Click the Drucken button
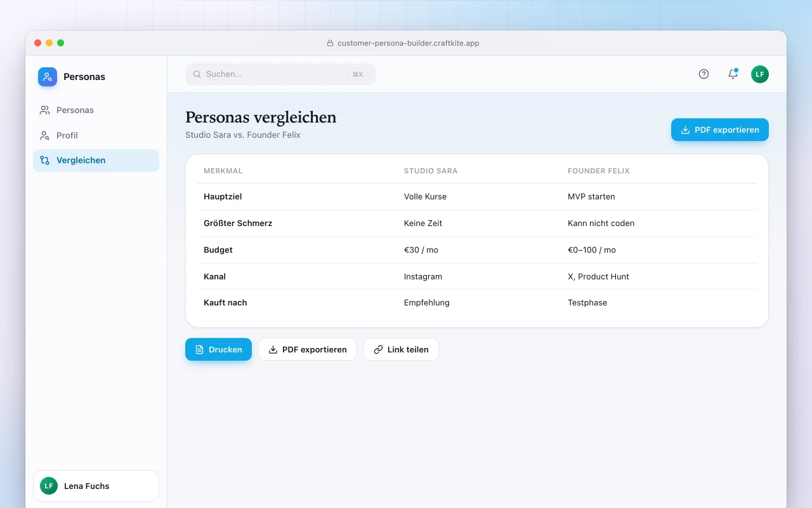 [x=218, y=349]
